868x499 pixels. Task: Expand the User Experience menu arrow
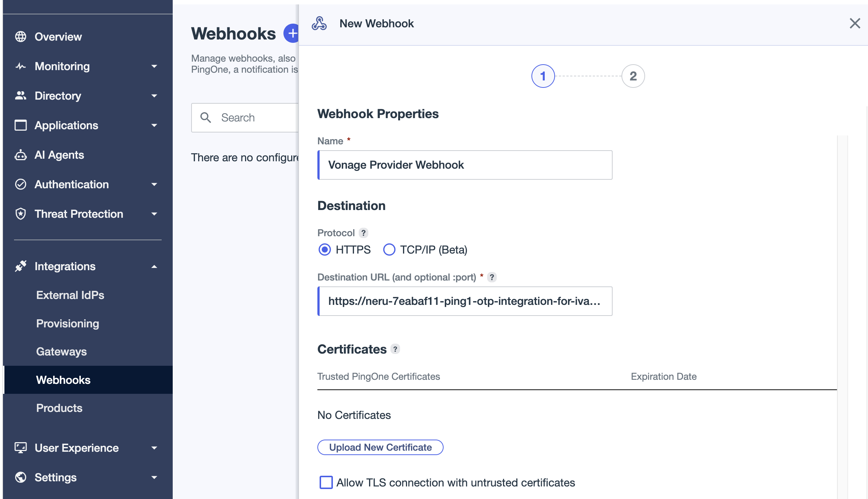(x=154, y=448)
